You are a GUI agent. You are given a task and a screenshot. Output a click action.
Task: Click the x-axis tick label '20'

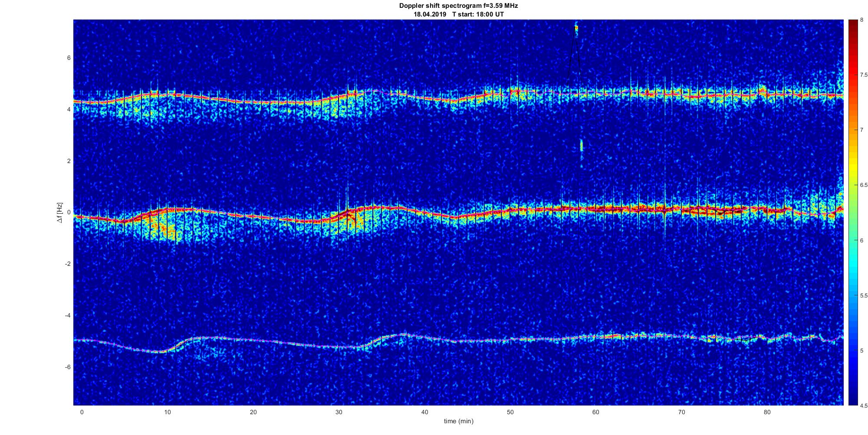tap(253, 412)
